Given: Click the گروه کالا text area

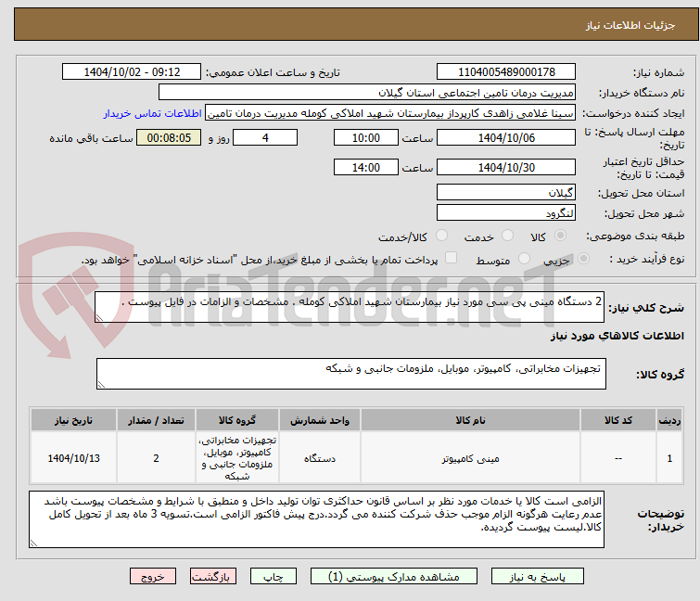Looking at the screenshot, I should tap(350, 374).
